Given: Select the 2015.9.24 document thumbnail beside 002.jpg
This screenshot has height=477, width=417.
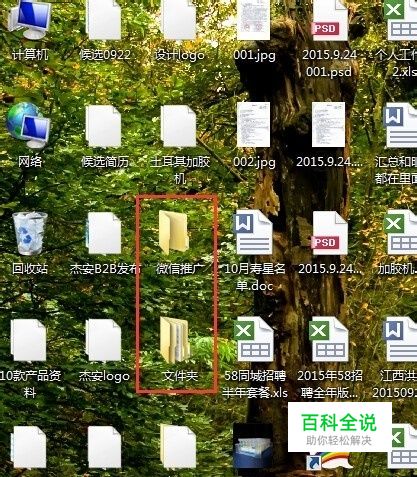Looking at the screenshot, I should [328, 125].
